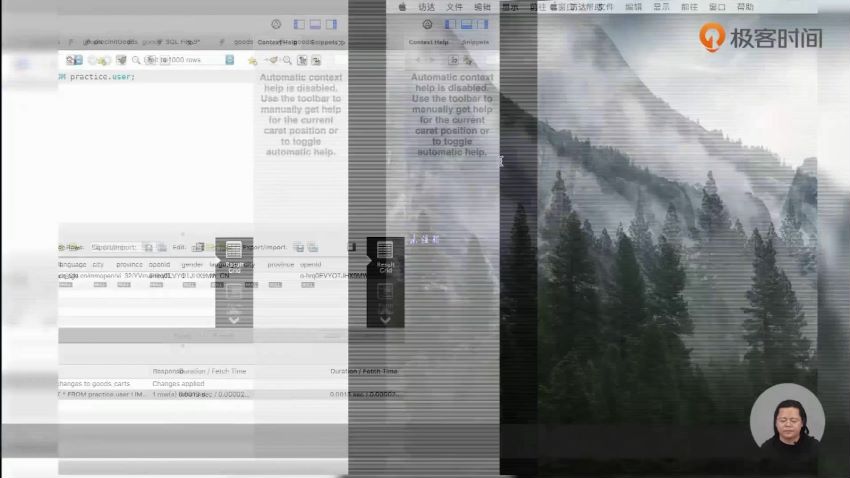Click the practice.user query line in the editor
This screenshot has height=478, width=850.
[96, 76]
